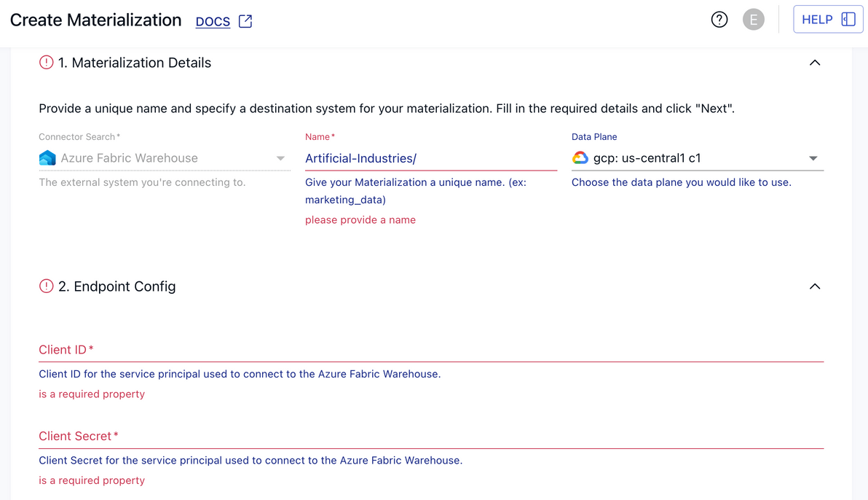Click the external link icon next to DOCS
Viewport: 868px width, 500px height.
coord(245,21)
